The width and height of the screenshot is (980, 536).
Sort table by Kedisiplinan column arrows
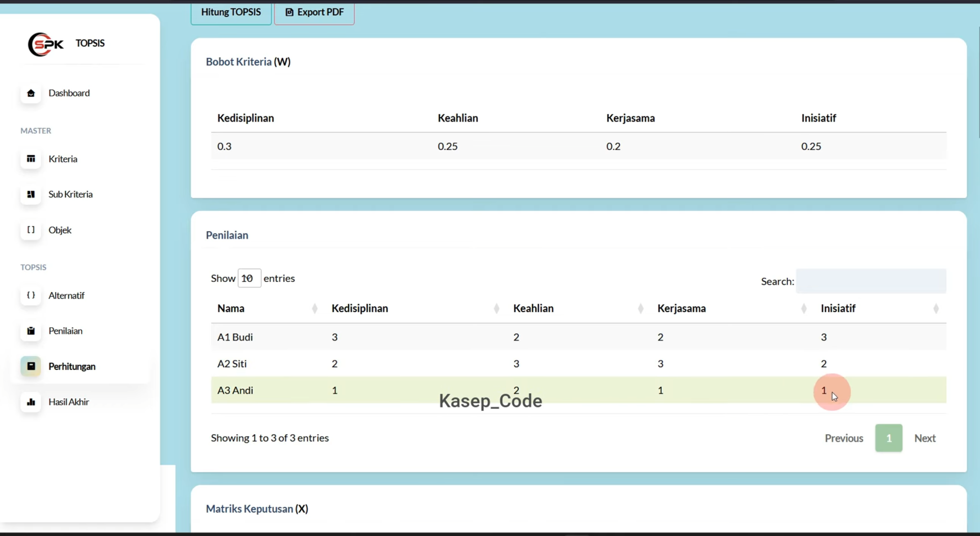coord(496,308)
